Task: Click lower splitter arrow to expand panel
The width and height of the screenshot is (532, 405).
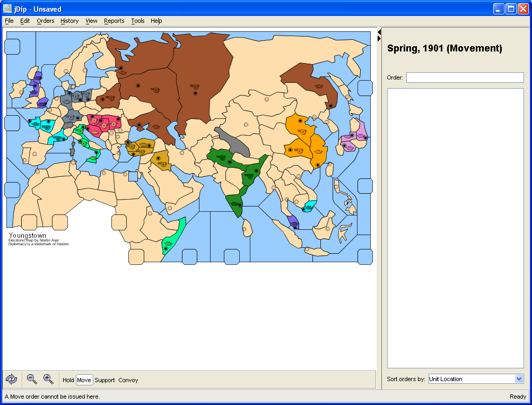Action: coord(379,39)
